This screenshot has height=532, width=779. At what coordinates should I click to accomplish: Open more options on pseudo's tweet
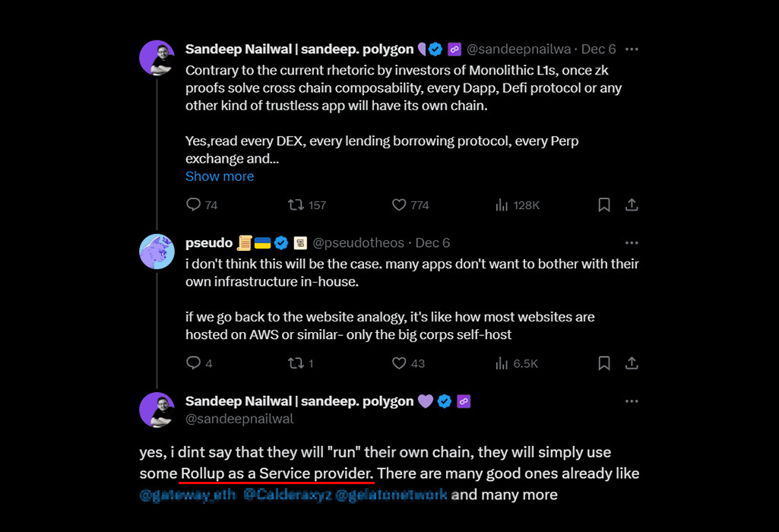(x=632, y=243)
